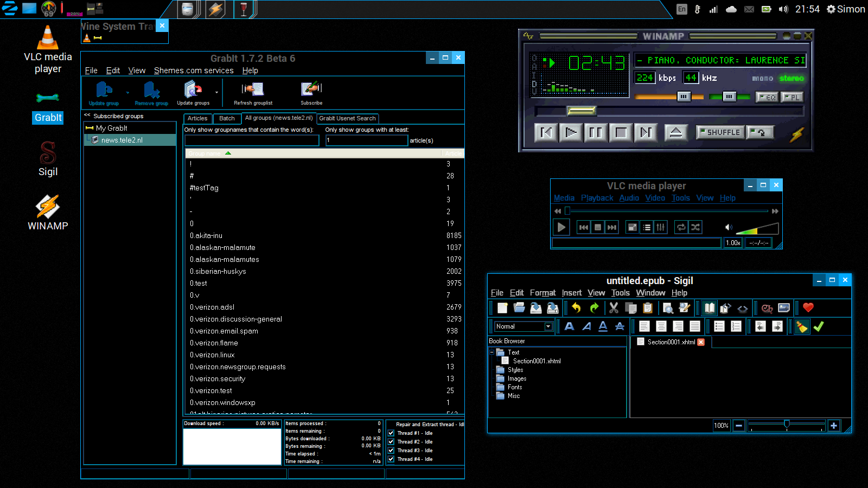Open the VLC extended settings equalizer icon

[660, 227]
